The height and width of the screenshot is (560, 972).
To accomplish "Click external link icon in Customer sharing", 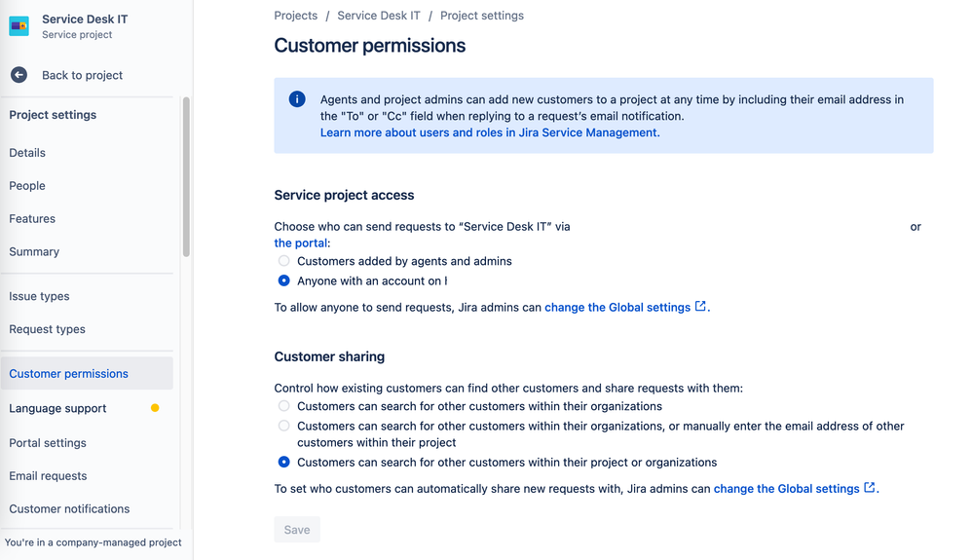I will coord(870,488).
